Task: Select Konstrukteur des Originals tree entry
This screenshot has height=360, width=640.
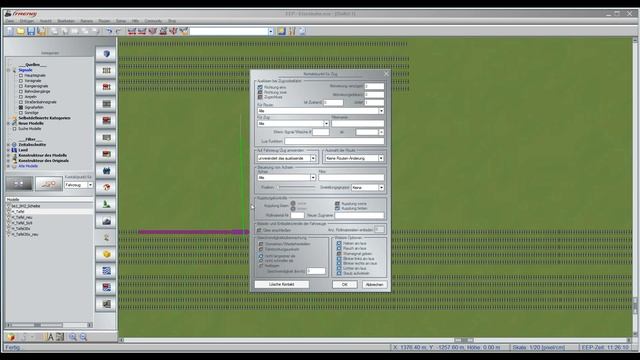Action: tap(43, 160)
